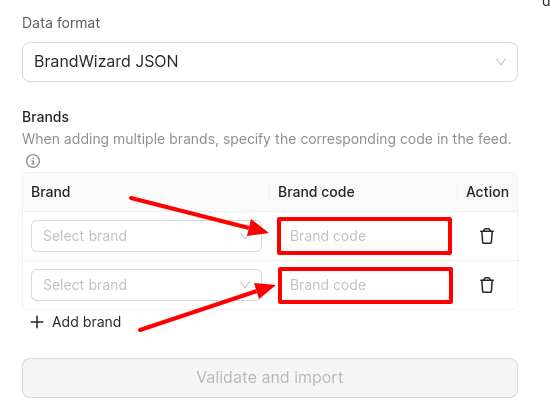Delete the second brand row via trash icon
This screenshot has width=550, height=419.
(x=487, y=285)
